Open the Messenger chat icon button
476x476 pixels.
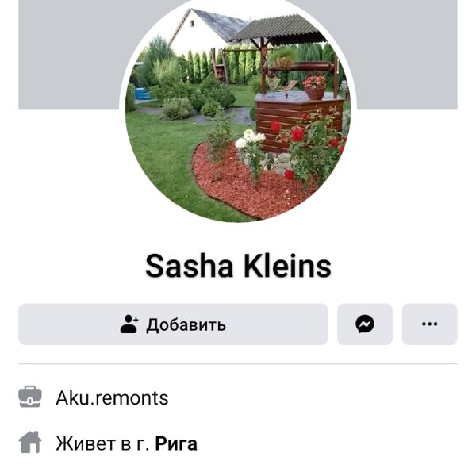pyautogui.click(x=365, y=324)
